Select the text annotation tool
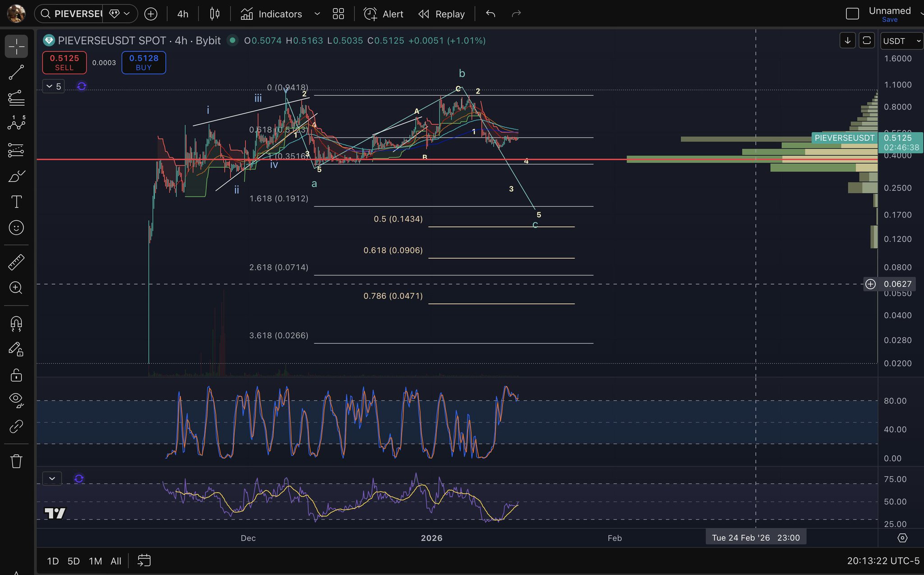Screen dimensions: 924x575 [x=16, y=202]
